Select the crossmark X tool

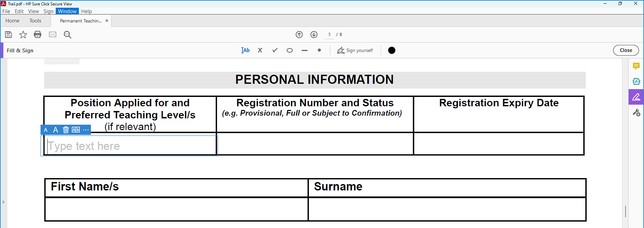tap(260, 50)
